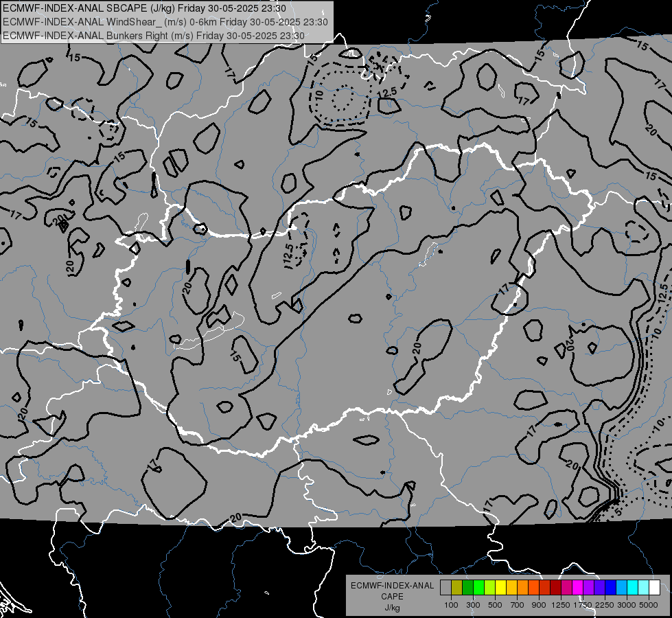The width and height of the screenshot is (672, 618).
Task: Click the J/kg unit label in legend
Action: [x=392, y=608]
